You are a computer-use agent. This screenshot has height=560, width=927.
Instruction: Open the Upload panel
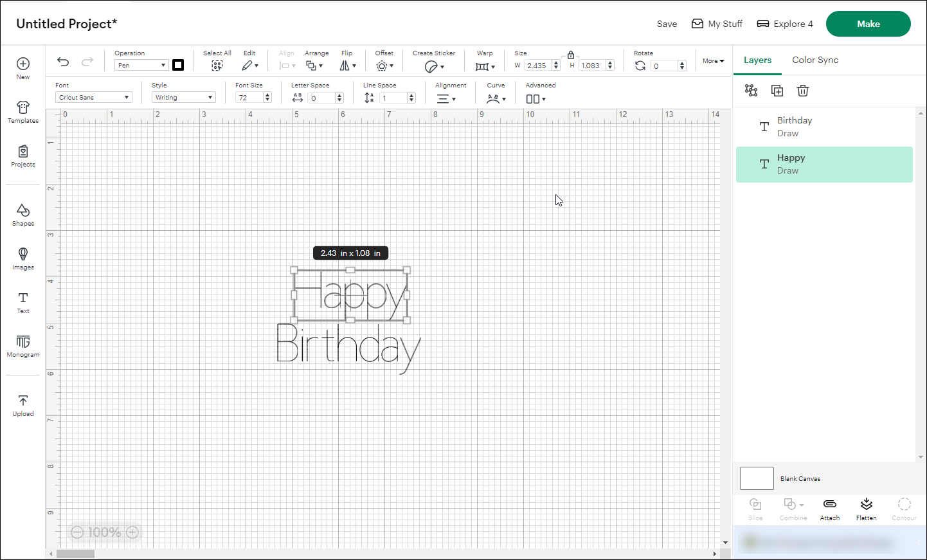22,404
